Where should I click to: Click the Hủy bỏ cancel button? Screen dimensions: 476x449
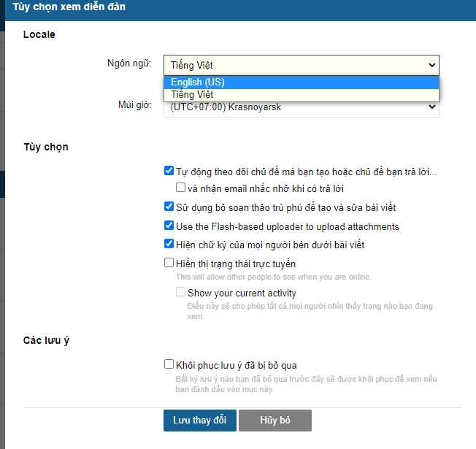[275, 421]
